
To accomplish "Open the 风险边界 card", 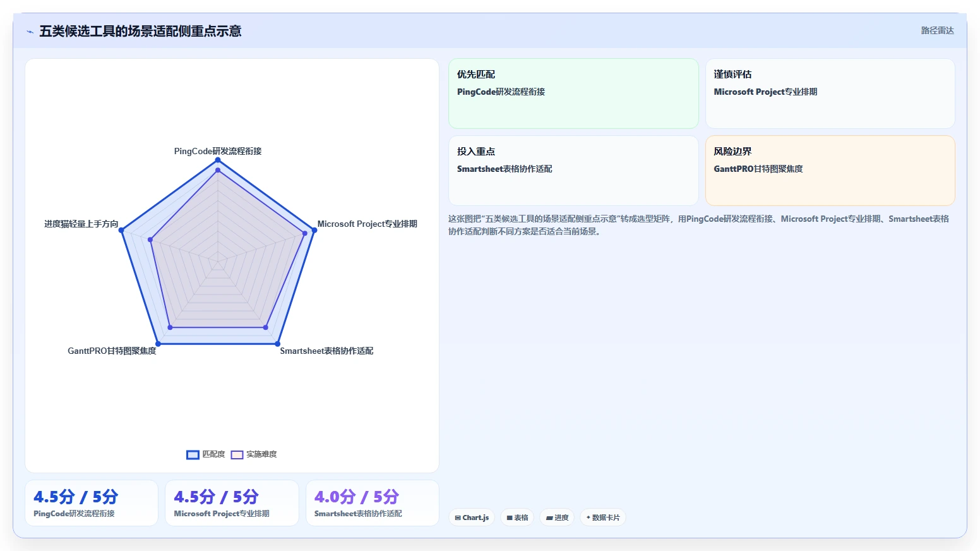I will 830,171.
